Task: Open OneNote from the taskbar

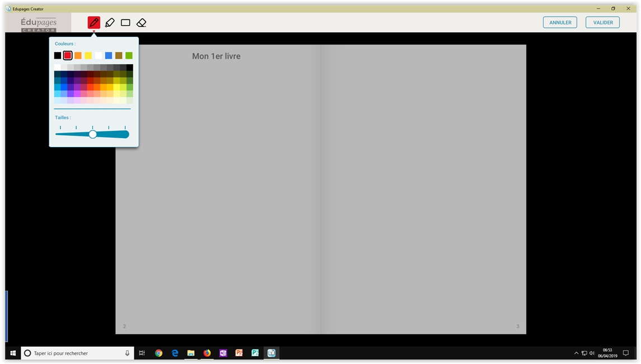Action: (x=223, y=353)
